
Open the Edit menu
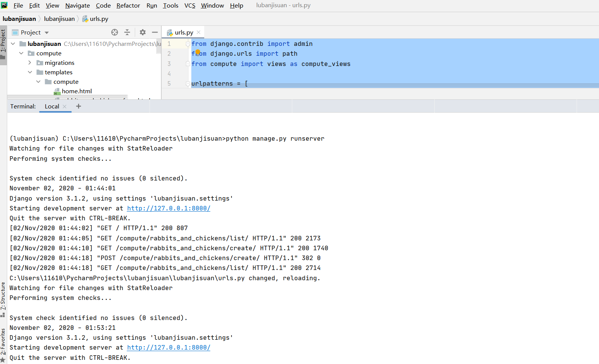pyautogui.click(x=34, y=5)
